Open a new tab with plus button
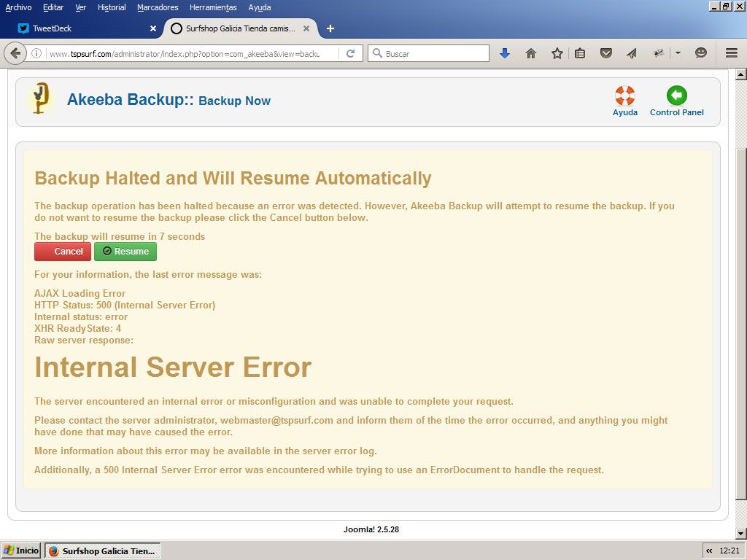 point(330,28)
